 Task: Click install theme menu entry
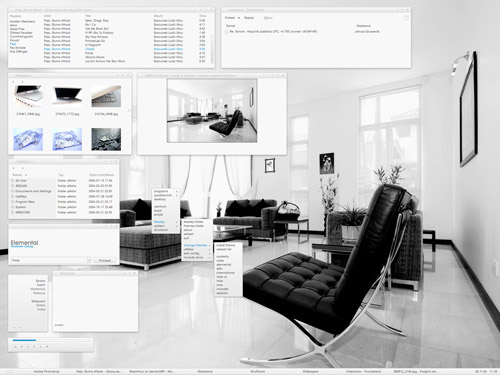coord(226,245)
